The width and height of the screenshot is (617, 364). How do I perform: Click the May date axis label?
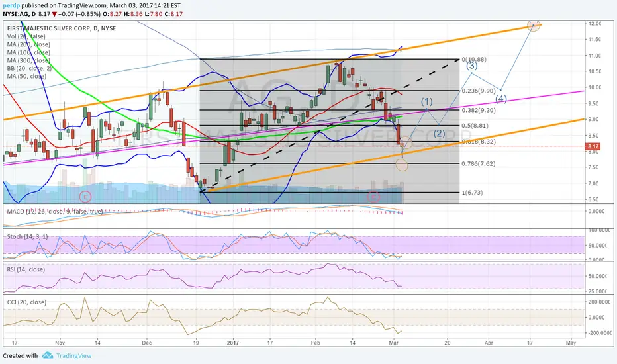click(571, 343)
